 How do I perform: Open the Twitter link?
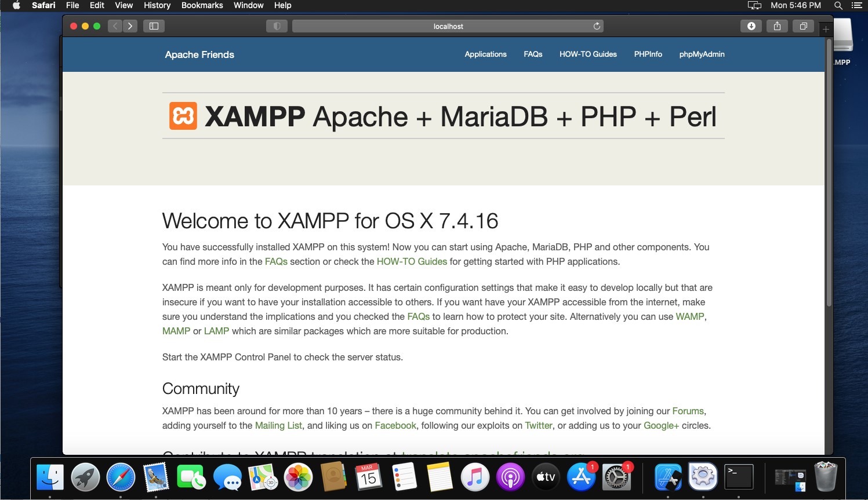point(539,425)
